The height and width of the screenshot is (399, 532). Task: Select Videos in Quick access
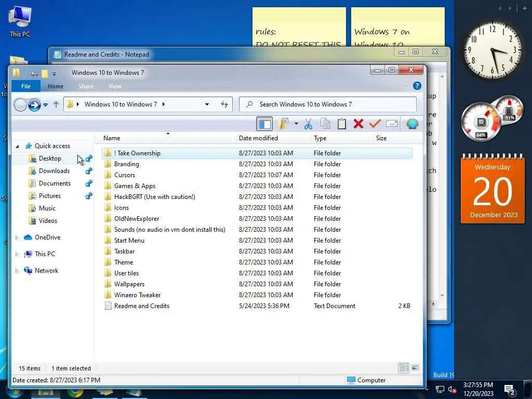pyautogui.click(x=48, y=221)
